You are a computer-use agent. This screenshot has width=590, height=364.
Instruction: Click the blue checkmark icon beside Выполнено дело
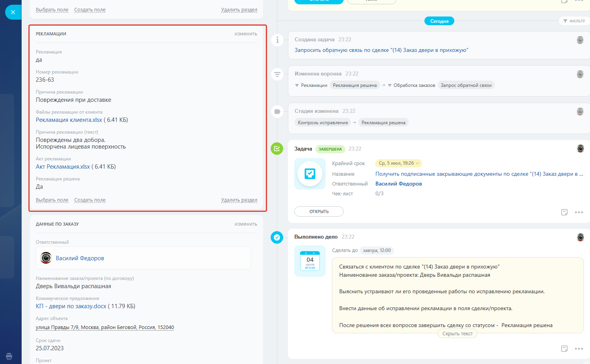point(277,237)
